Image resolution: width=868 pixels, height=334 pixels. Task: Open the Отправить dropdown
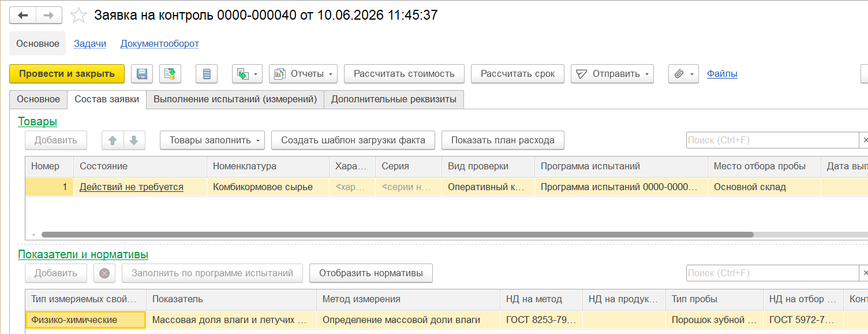click(x=612, y=74)
